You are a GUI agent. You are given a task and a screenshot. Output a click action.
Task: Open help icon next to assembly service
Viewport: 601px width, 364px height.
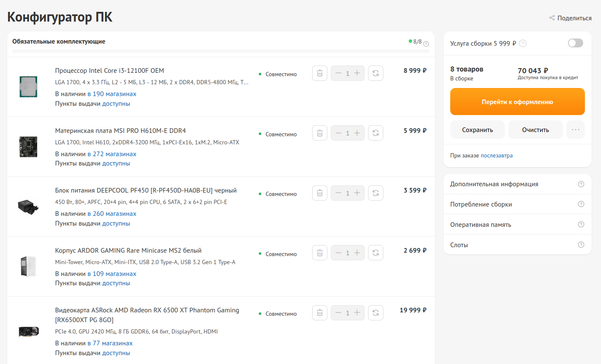(x=523, y=43)
